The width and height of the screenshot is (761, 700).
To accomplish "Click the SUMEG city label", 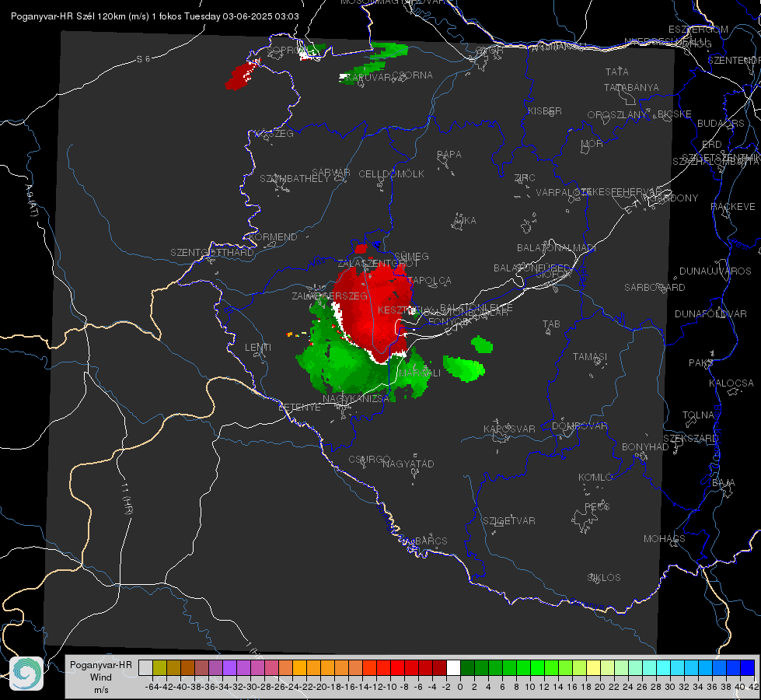I will pos(411,256).
